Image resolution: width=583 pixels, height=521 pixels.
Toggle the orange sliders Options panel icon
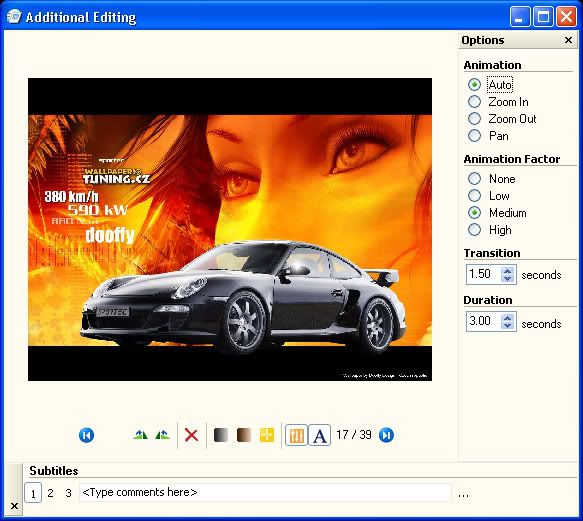click(296, 435)
